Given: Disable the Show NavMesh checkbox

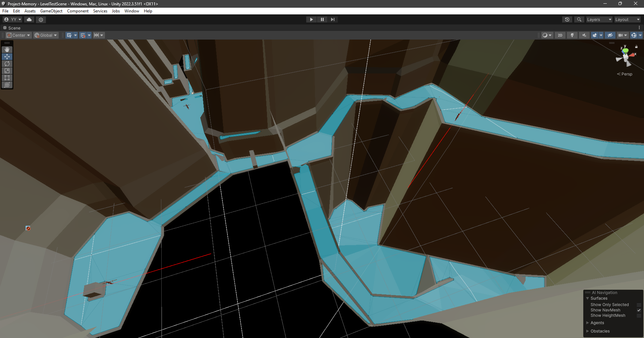Looking at the screenshot, I should tap(639, 310).
